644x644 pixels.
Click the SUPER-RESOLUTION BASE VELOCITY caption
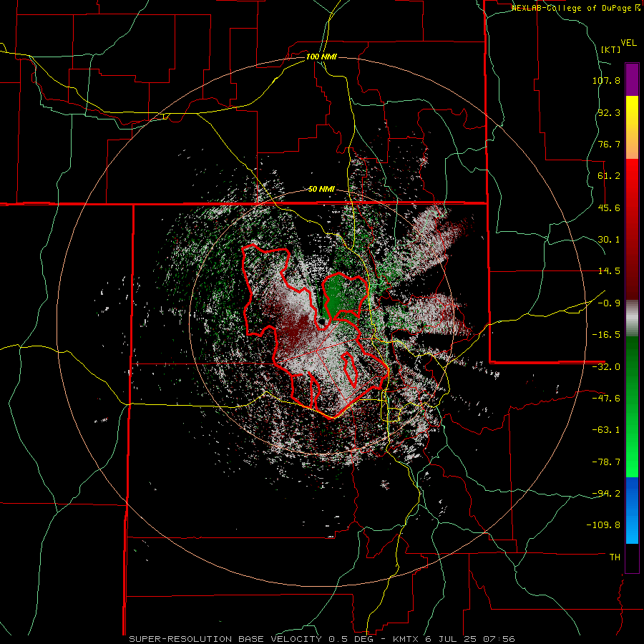225,639
